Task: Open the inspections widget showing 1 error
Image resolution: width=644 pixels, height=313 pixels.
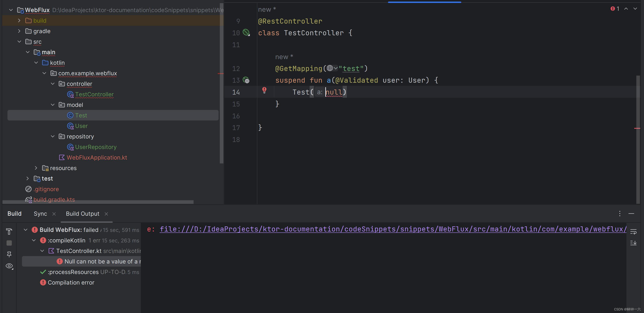Action: point(615,9)
